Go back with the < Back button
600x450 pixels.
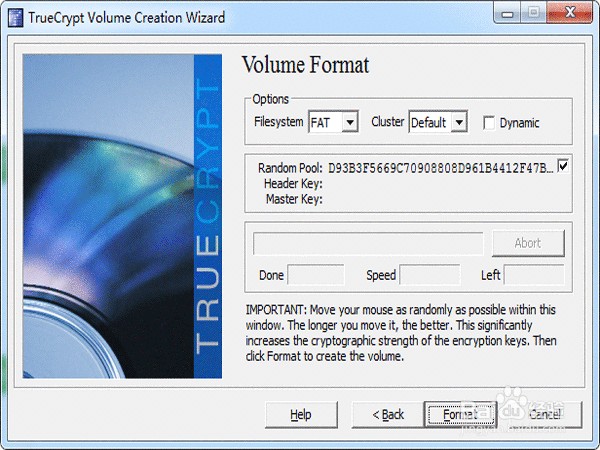(x=388, y=414)
